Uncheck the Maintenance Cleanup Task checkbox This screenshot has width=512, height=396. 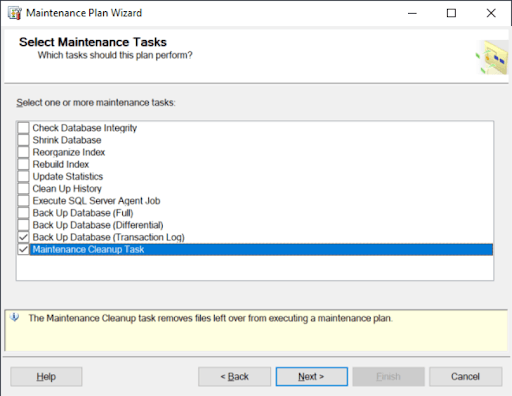click(x=23, y=249)
